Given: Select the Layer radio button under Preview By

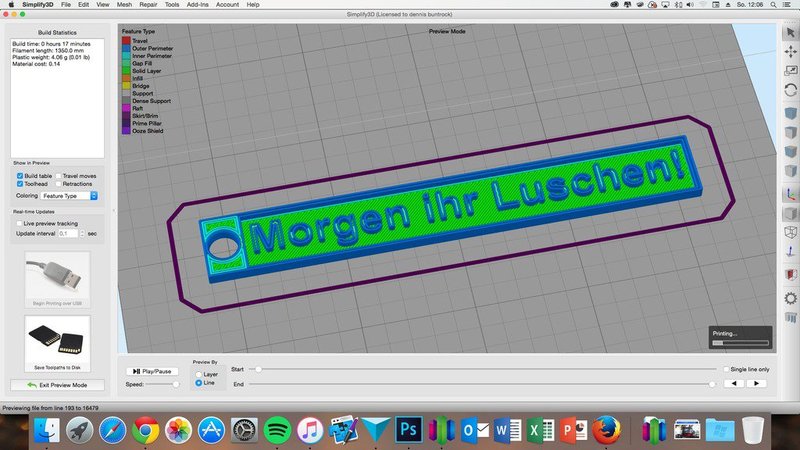Looking at the screenshot, I should pos(198,374).
